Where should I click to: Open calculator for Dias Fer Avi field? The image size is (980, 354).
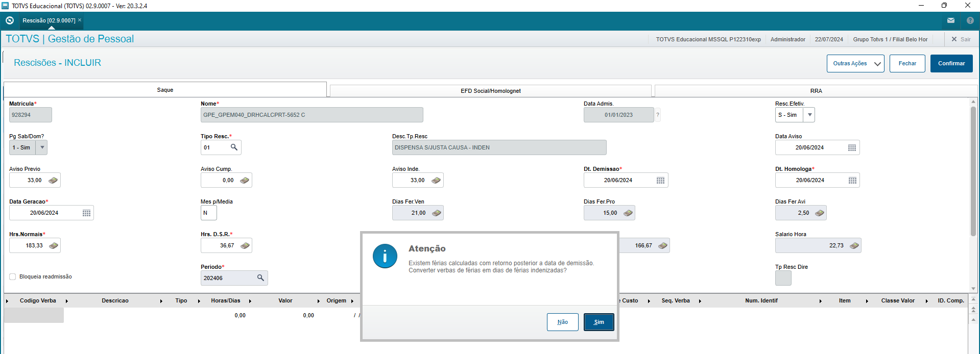click(820, 213)
